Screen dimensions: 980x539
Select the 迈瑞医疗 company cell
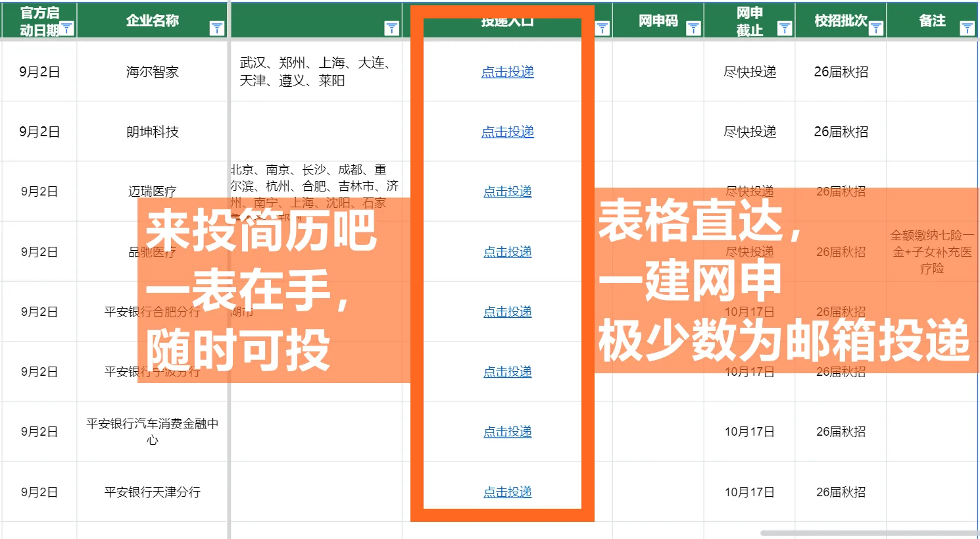coord(153,192)
